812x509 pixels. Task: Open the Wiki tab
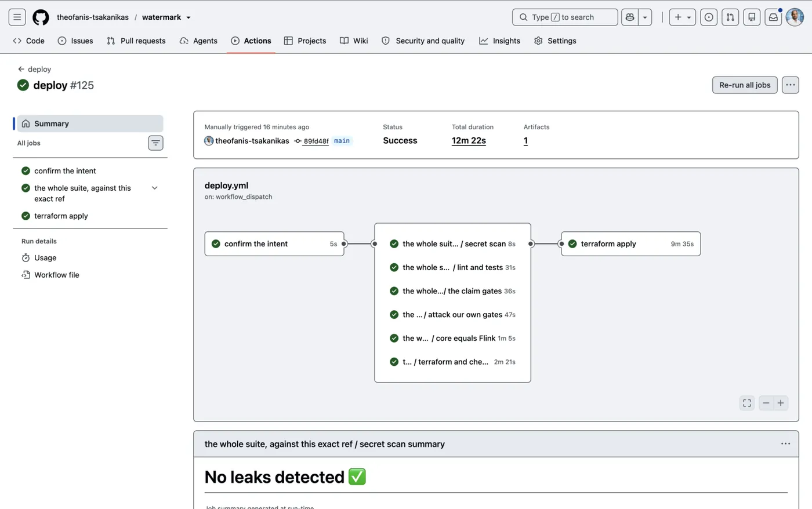click(354, 41)
